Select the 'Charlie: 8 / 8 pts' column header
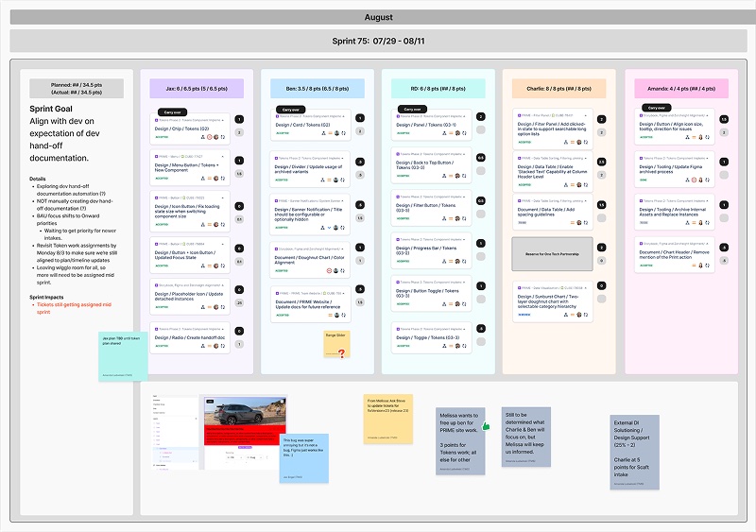Viewport: 756px width, 532px height. coord(558,89)
